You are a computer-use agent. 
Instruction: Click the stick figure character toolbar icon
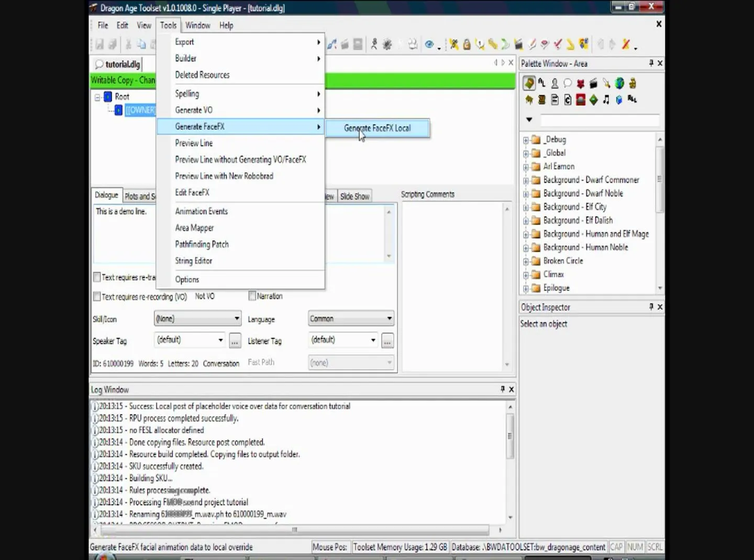click(374, 44)
